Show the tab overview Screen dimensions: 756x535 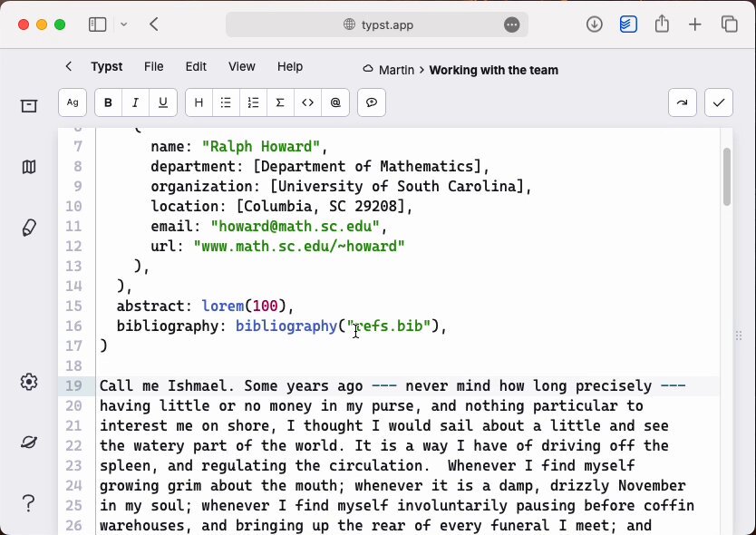729,24
